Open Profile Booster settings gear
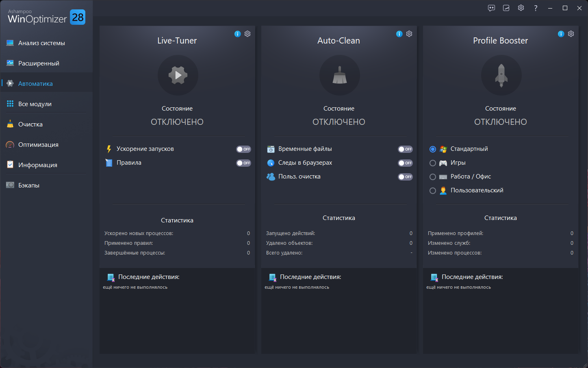Viewport: 588px width, 368px height. pyautogui.click(x=571, y=34)
